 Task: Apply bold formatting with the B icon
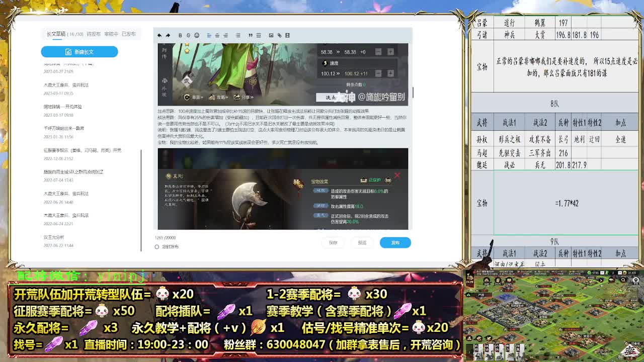[x=181, y=35]
